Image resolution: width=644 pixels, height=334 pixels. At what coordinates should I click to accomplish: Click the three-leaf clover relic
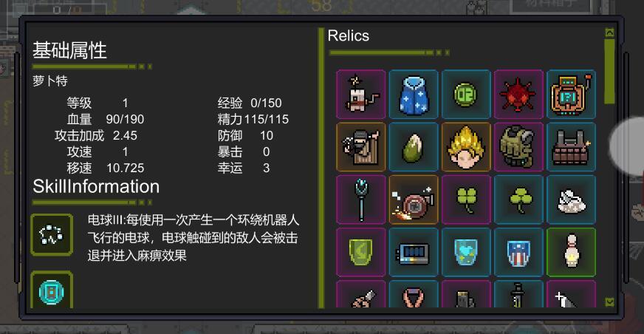coord(518,200)
